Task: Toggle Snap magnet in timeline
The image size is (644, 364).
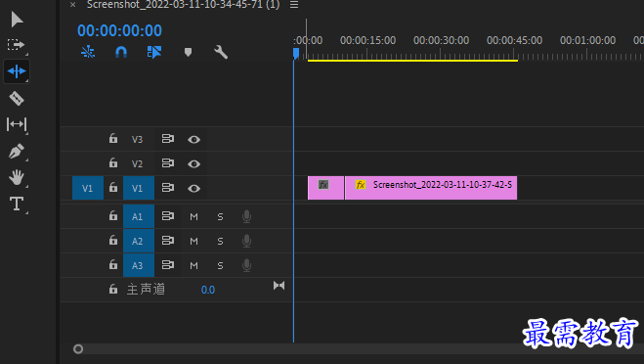Action: point(121,52)
